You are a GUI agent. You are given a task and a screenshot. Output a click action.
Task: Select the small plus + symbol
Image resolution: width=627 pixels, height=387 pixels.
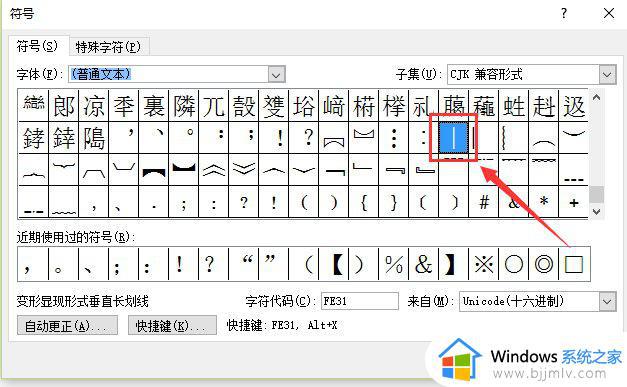573,202
